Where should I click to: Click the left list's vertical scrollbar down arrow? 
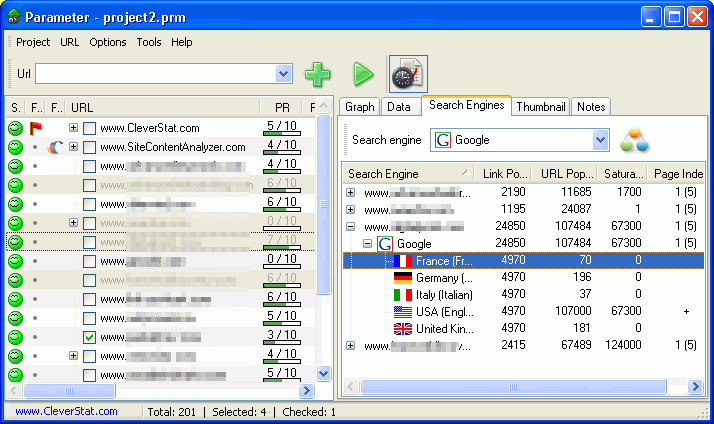[x=323, y=374]
